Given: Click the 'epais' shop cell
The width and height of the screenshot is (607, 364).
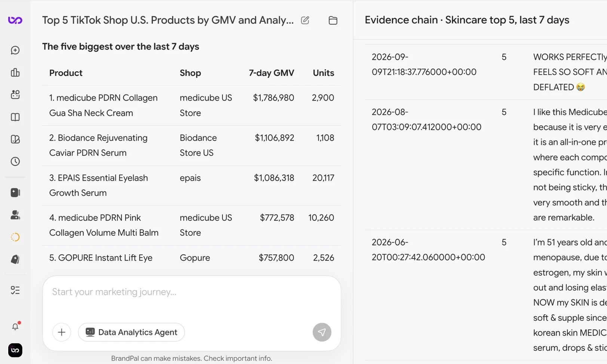Looking at the screenshot, I should tap(190, 178).
